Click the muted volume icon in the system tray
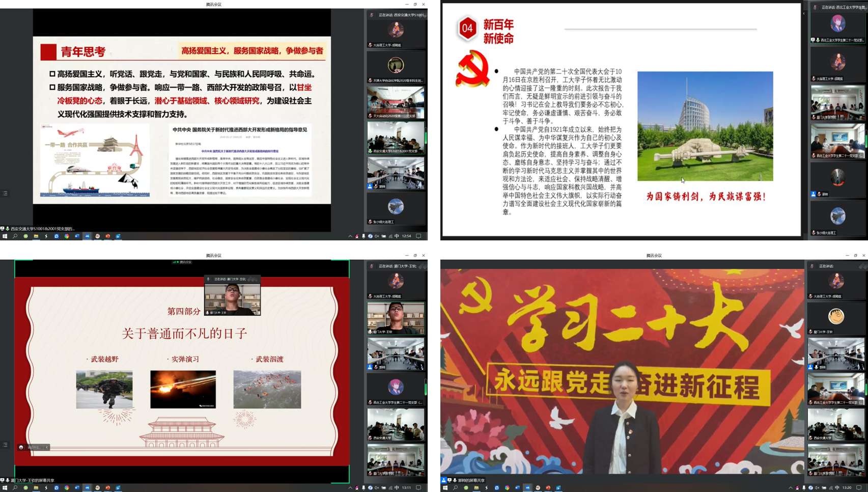 377,236
